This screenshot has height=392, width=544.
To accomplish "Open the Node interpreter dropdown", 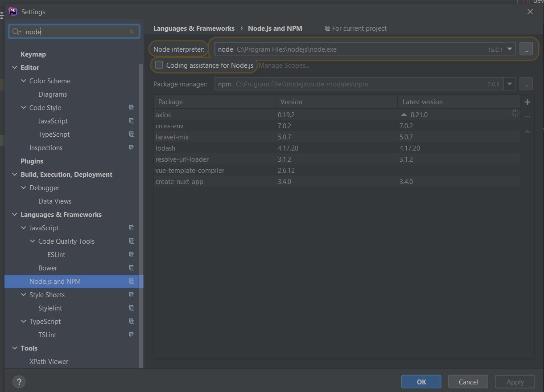I will (x=510, y=49).
